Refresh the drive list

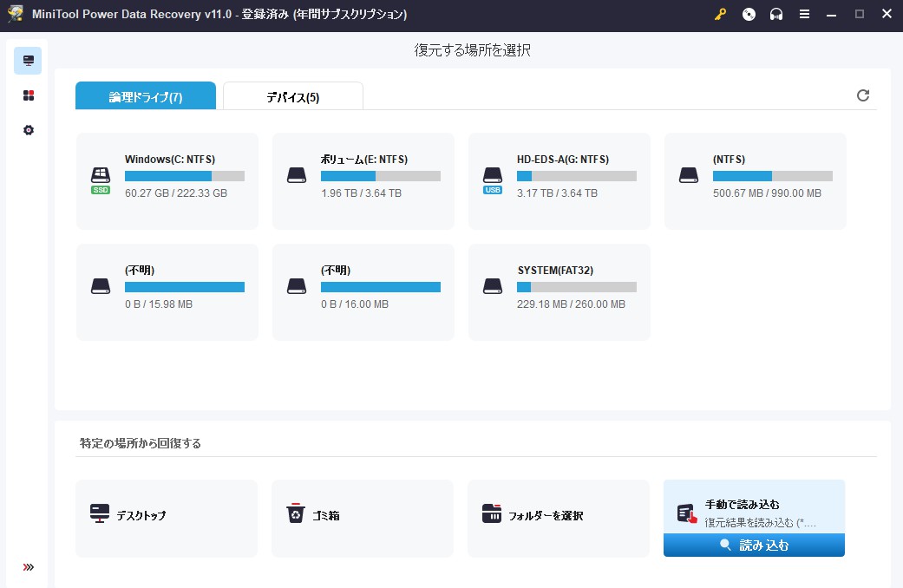[x=863, y=95]
